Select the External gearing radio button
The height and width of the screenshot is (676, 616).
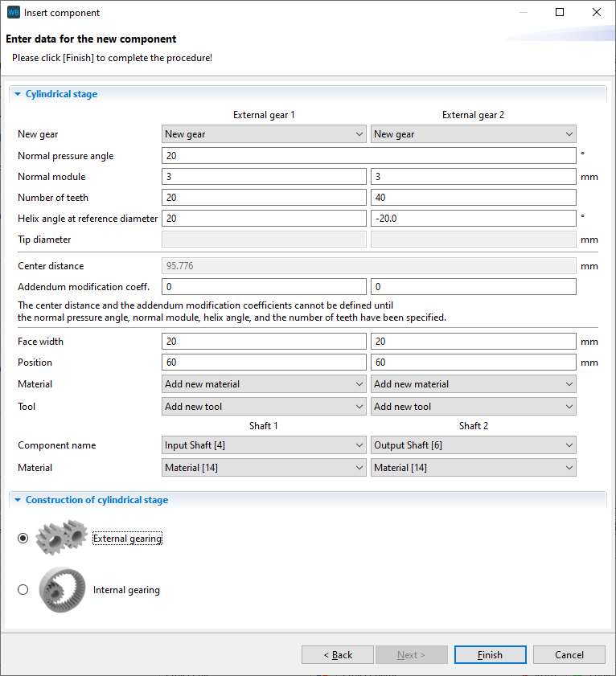coord(23,539)
